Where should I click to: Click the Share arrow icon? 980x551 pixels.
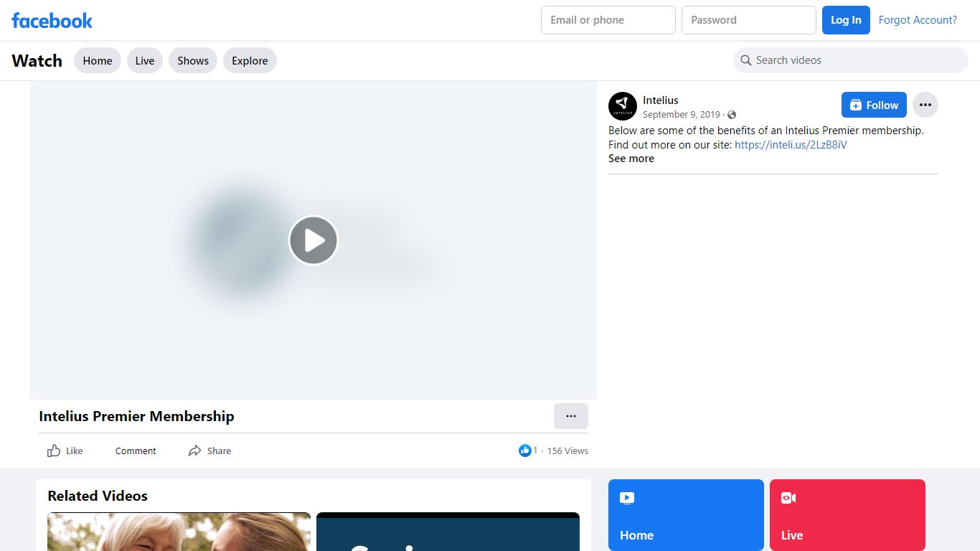click(x=194, y=451)
